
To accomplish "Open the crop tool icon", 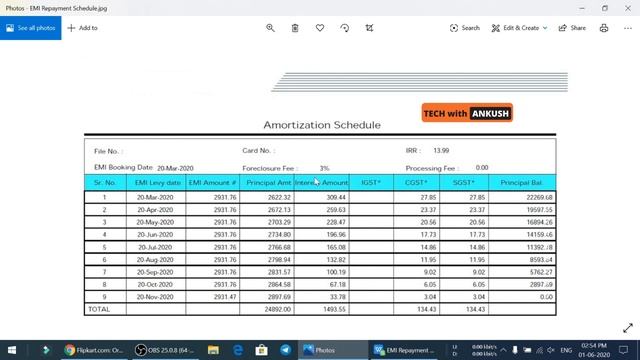I will click(x=369, y=28).
